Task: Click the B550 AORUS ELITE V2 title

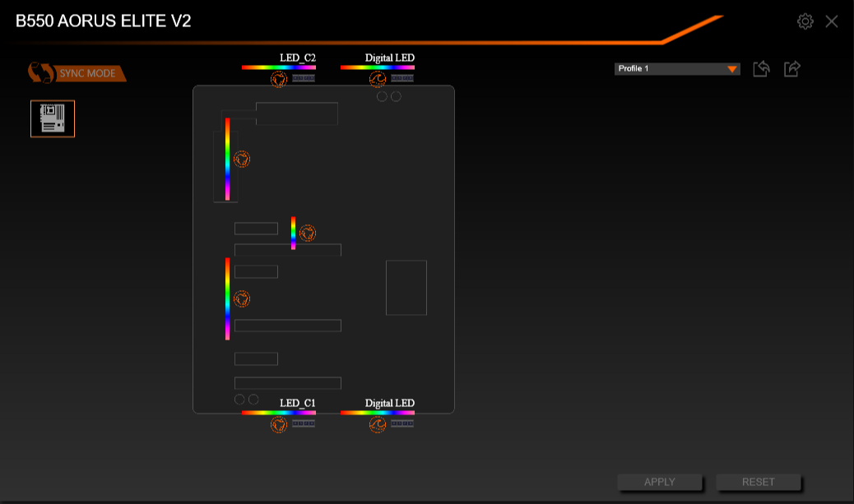Action: click(x=104, y=21)
